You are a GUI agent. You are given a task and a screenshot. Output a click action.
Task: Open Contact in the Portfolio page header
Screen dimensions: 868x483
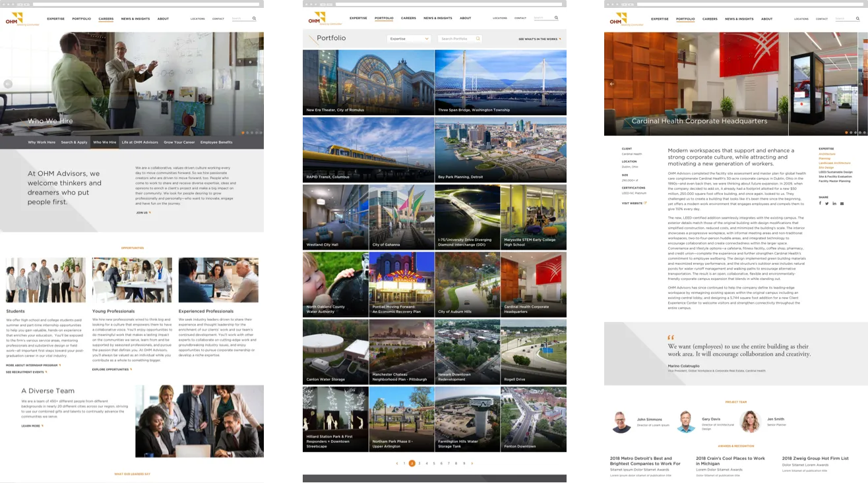(x=520, y=18)
